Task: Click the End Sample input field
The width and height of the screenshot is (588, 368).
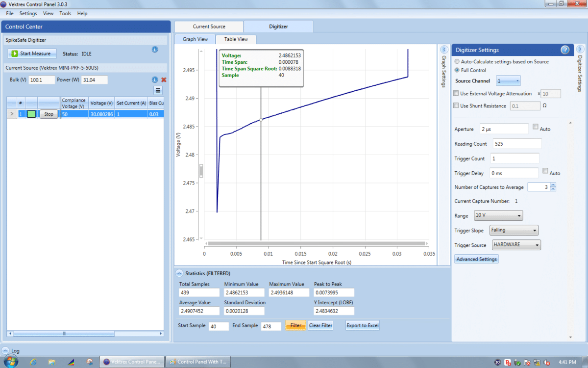Action: tap(271, 326)
